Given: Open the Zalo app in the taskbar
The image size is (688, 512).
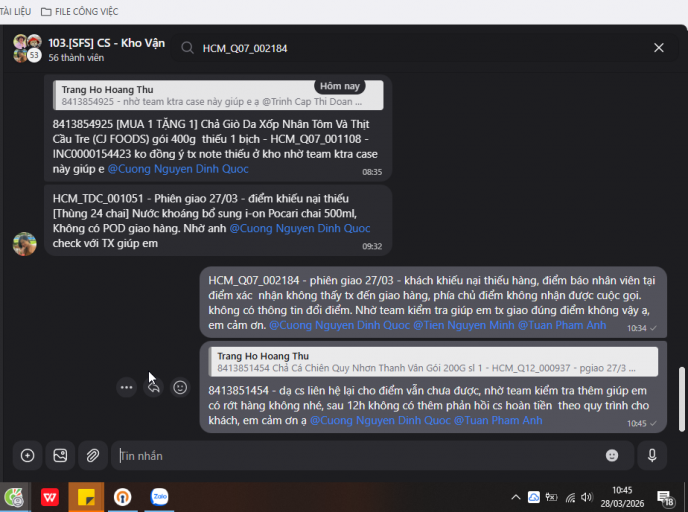Looking at the screenshot, I should click(x=159, y=497).
